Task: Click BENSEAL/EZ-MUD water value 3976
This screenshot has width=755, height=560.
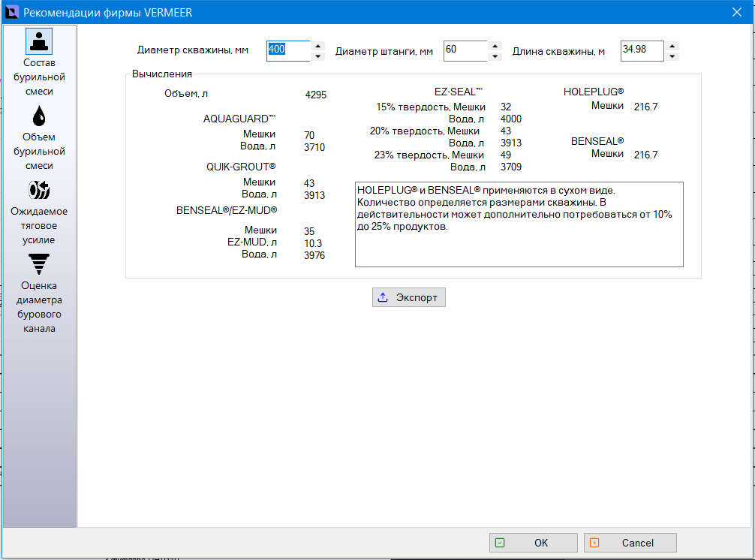Action: [x=314, y=256]
